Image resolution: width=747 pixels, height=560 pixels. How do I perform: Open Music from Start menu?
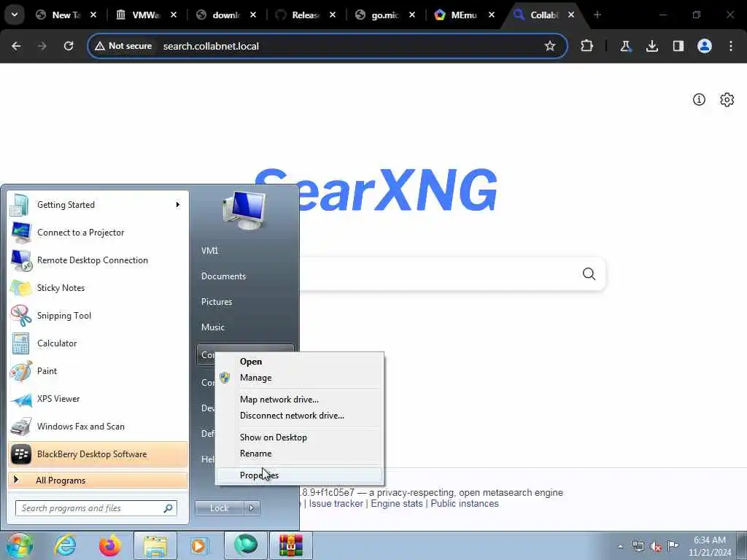point(213,327)
